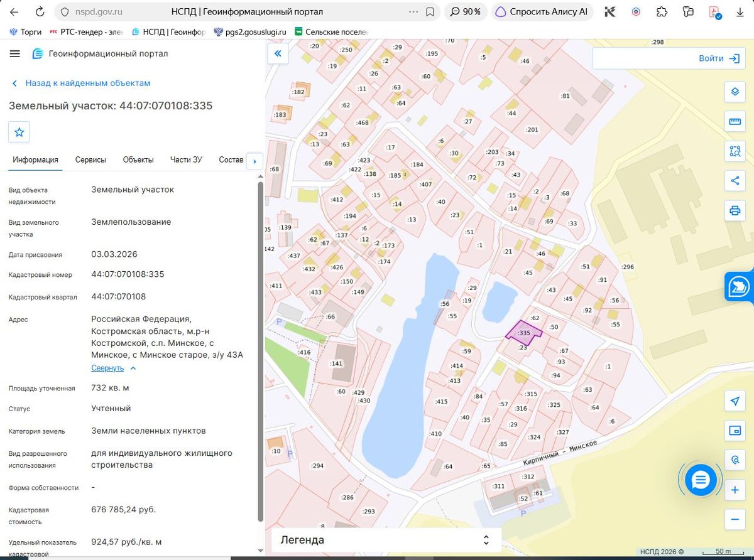Click the highlighted parcel :335 on map
Image resolution: width=754 pixels, height=560 pixels.
(x=523, y=332)
